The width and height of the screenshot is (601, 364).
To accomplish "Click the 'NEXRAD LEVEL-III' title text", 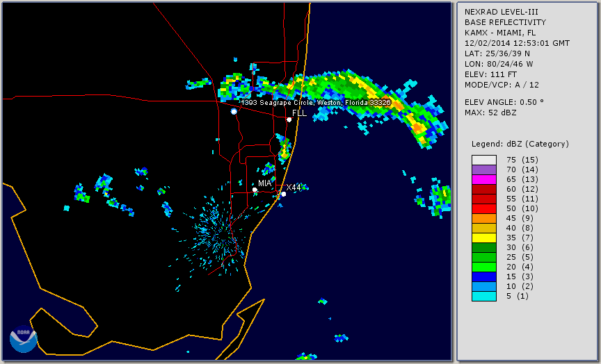I will [502, 13].
